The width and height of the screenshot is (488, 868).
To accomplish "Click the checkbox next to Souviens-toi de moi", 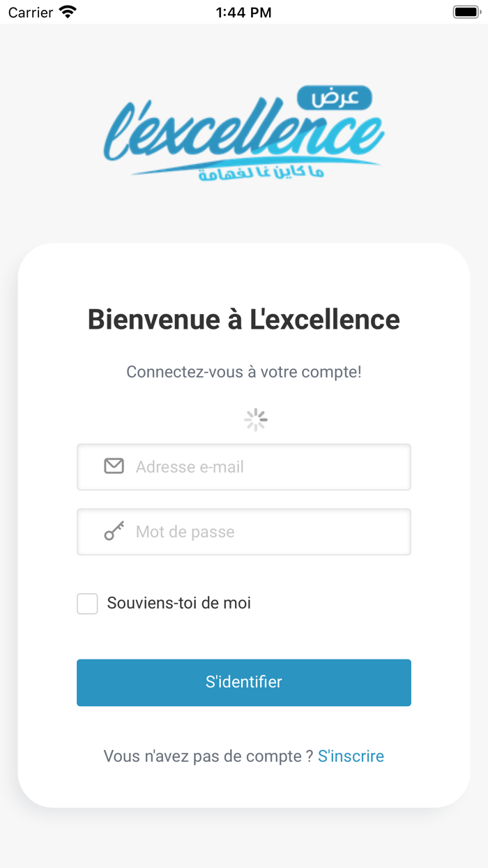I will [x=87, y=603].
